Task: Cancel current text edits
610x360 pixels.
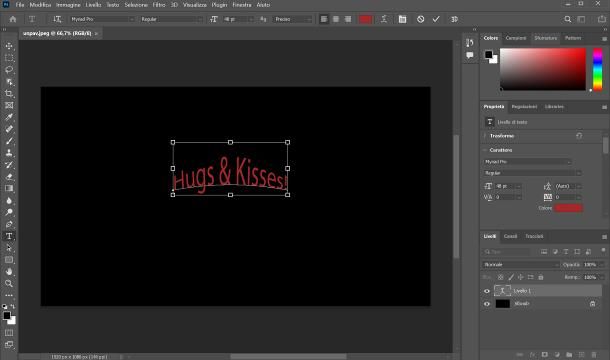Action: [421, 19]
